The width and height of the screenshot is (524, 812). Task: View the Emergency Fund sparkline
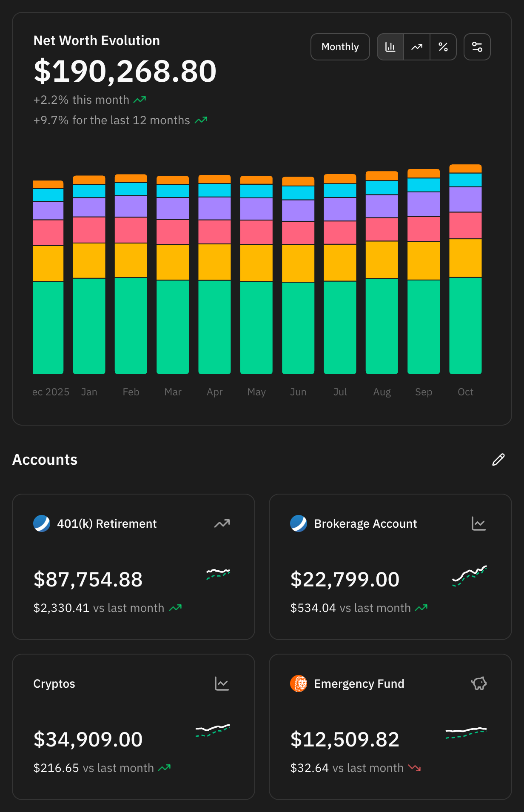pyautogui.click(x=466, y=733)
